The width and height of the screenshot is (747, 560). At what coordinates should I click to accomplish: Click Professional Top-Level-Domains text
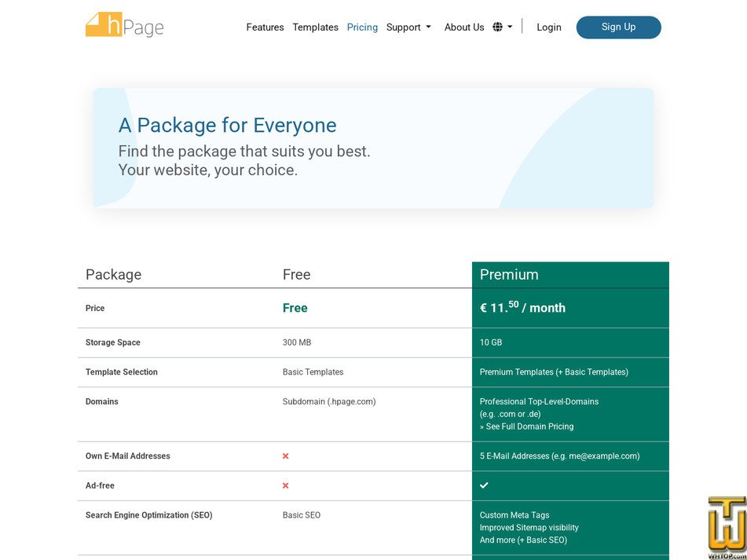539,401
